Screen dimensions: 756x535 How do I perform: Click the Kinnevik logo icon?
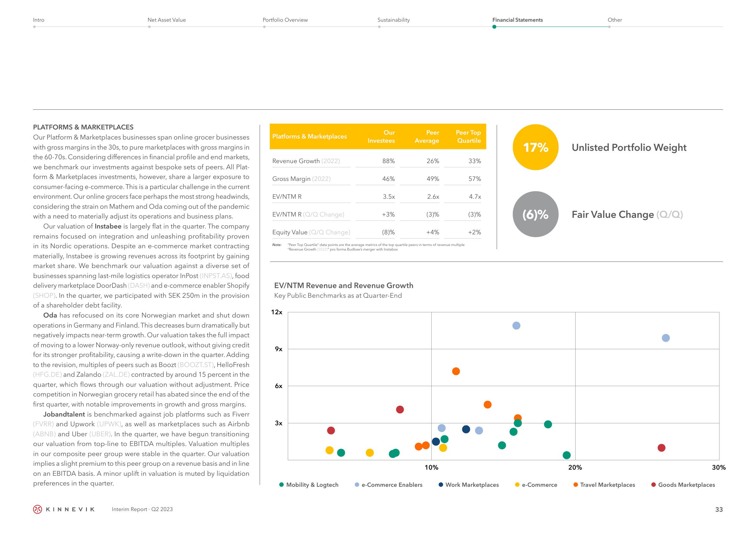[x=38, y=509]
